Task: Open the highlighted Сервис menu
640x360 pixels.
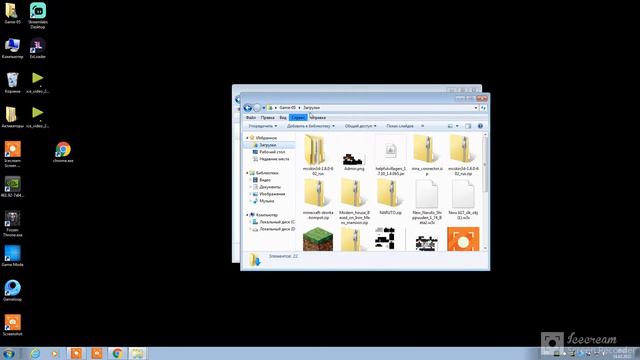Action: (x=298, y=118)
